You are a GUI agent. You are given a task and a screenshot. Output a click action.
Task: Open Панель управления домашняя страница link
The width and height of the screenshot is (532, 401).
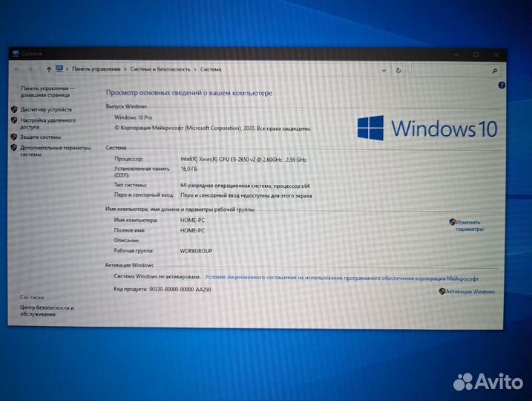coord(47,91)
